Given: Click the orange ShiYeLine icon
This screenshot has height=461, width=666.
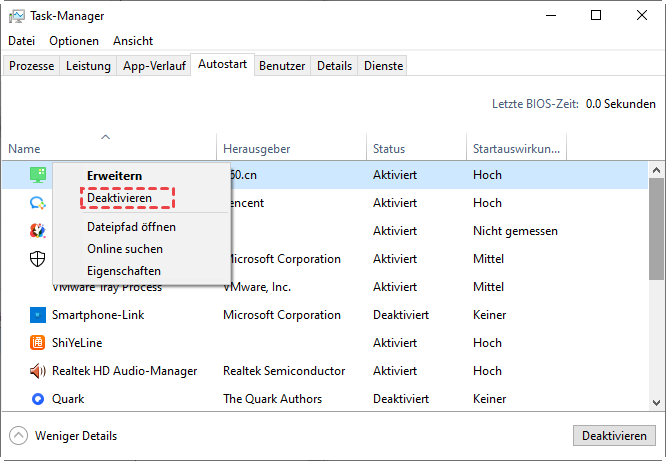Looking at the screenshot, I should tap(38, 343).
